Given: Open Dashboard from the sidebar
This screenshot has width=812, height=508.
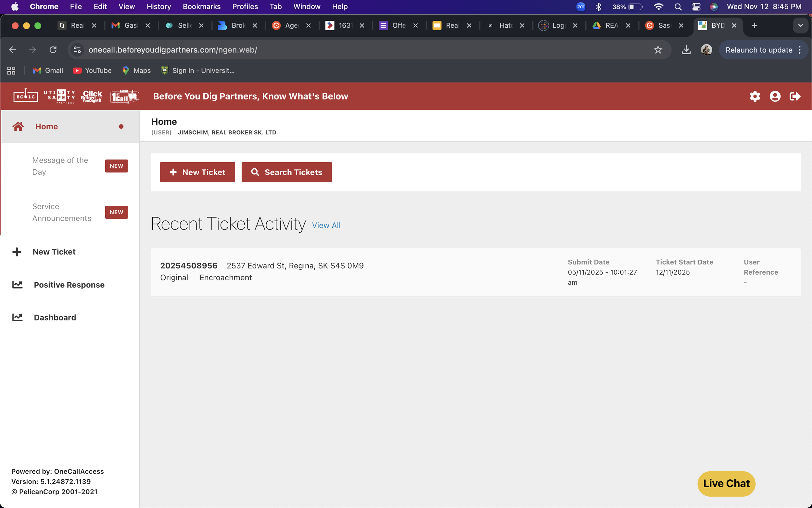Looking at the screenshot, I should click(x=55, y=318).
